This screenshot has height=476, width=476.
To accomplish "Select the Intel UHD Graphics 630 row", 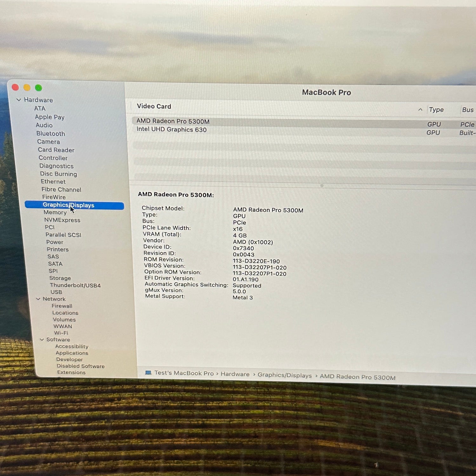I will point(171,129).
